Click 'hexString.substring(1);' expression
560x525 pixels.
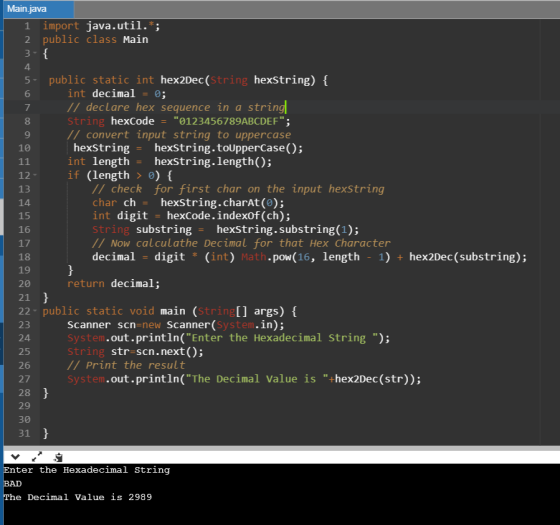pos(288,229)
